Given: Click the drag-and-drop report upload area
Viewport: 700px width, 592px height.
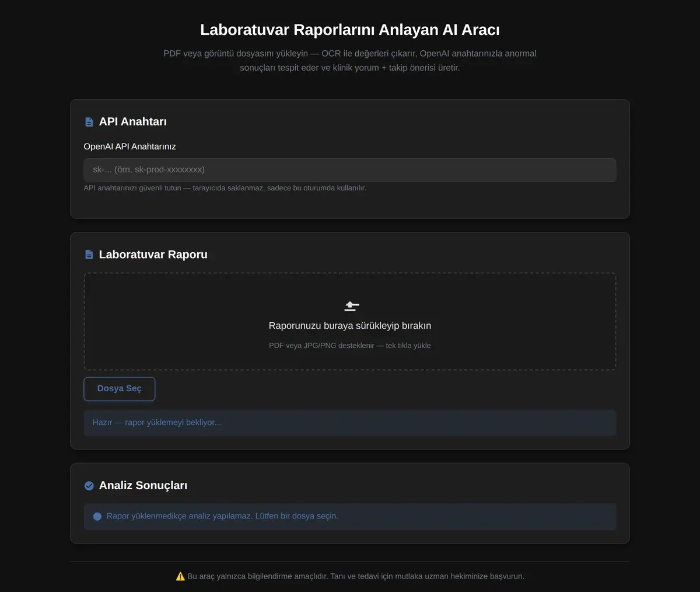Looking at the screenshot, I should [350, 321].
